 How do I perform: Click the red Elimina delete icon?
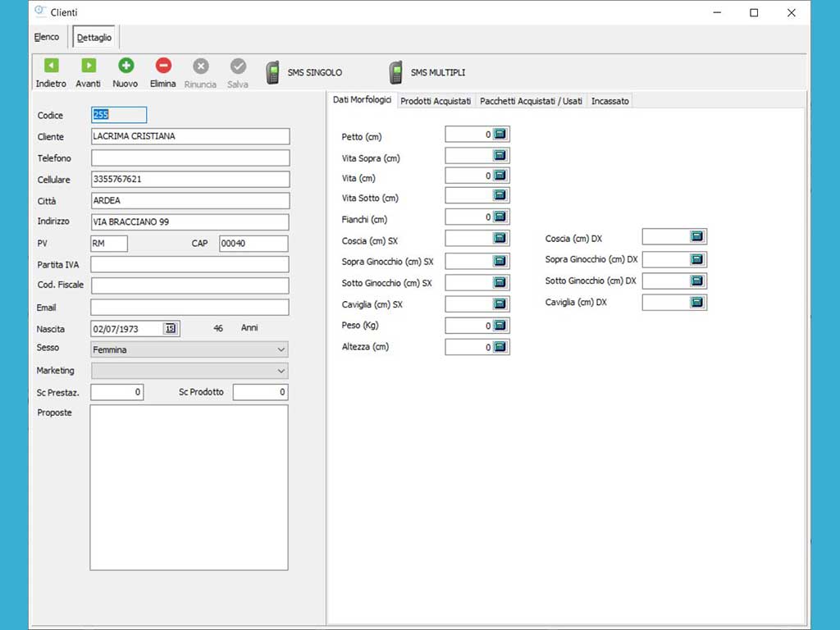pyautogui.click(x=163, y=66)
